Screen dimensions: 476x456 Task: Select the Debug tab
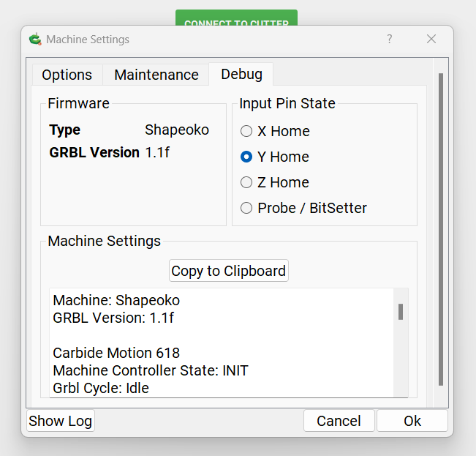241,75
